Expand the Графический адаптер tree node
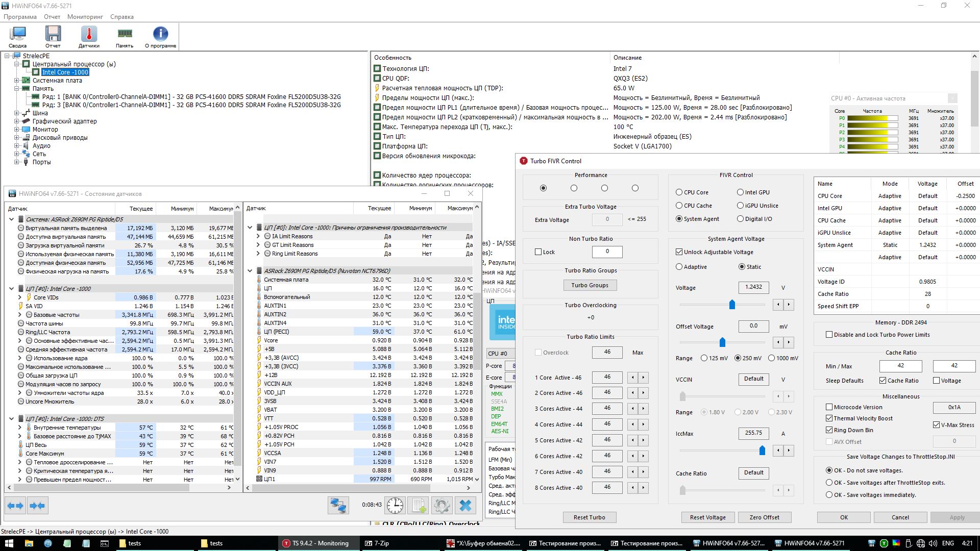Screen dimensions: 980x551 (x=17, y=121)
